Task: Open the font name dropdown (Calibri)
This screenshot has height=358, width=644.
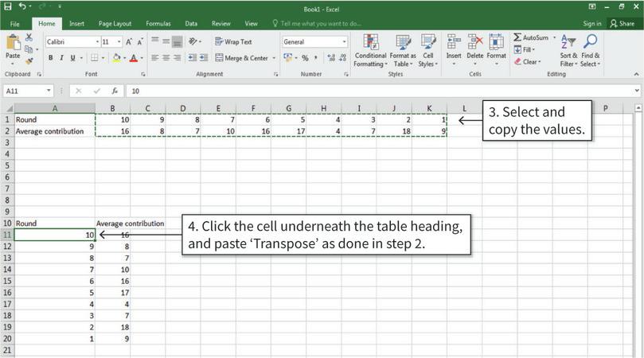Action: [97, 42]
